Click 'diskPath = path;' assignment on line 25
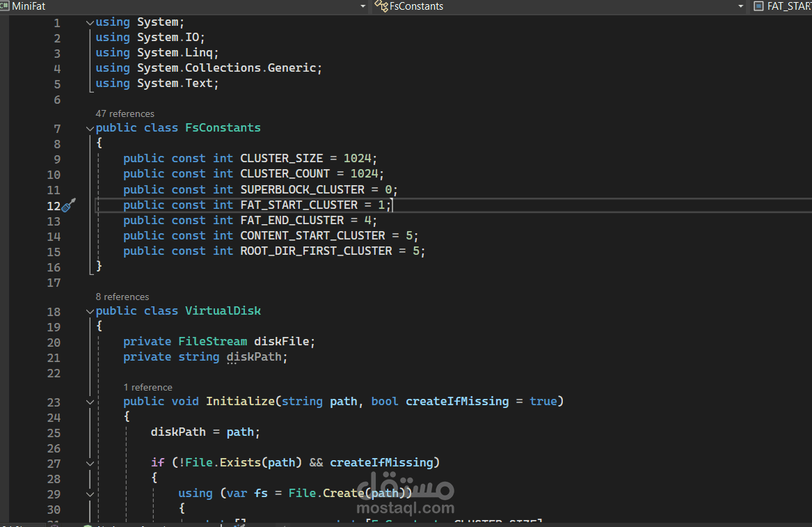 [x=205, y=432]
